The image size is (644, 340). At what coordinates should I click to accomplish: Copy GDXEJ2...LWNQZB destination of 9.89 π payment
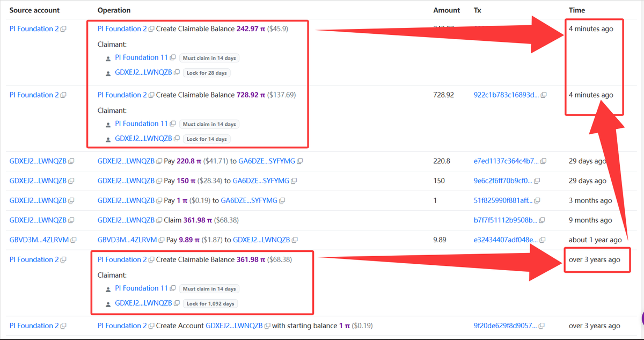(295, 240)
